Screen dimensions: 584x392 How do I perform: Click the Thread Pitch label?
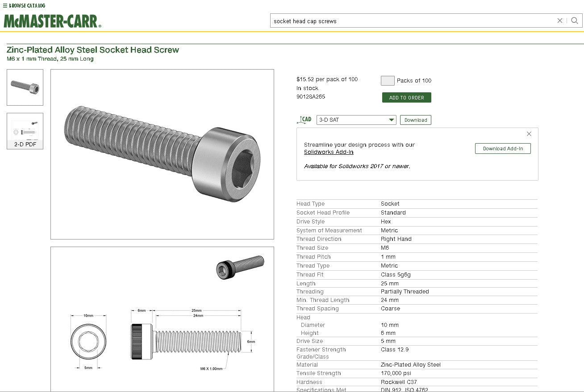click(x=313, y=257)
